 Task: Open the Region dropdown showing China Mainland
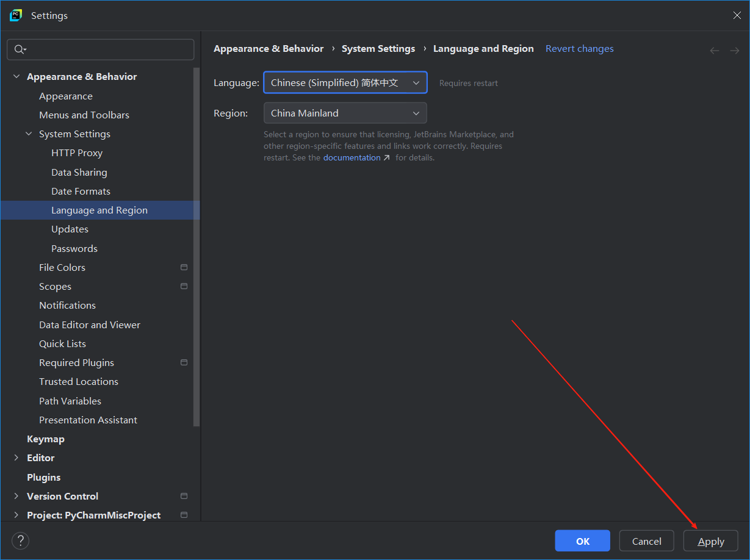[345, 113]
